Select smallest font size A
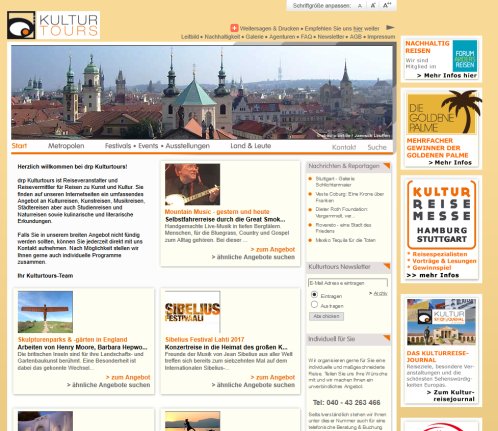 pyautogui.click(x=360, y=6)
